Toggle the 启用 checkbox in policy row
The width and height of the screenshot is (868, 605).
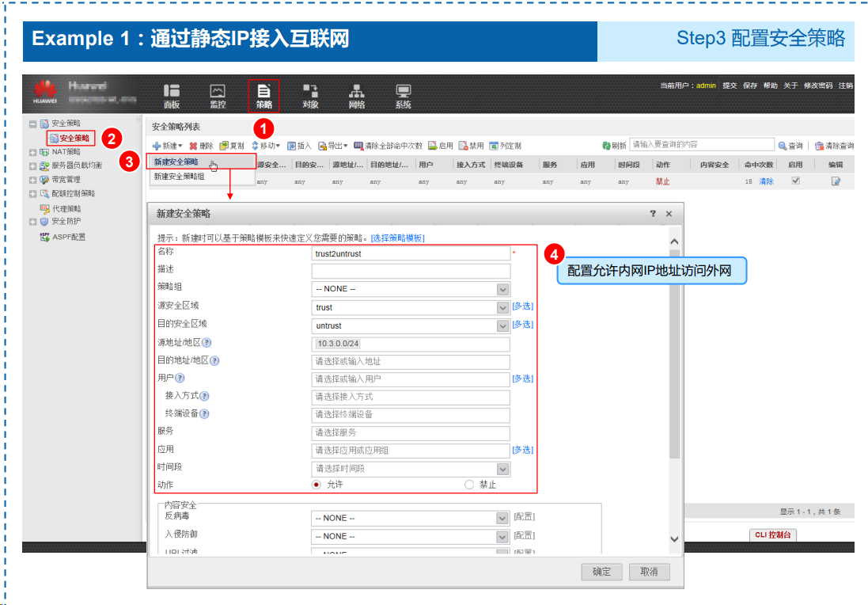(x=796, y=181)
